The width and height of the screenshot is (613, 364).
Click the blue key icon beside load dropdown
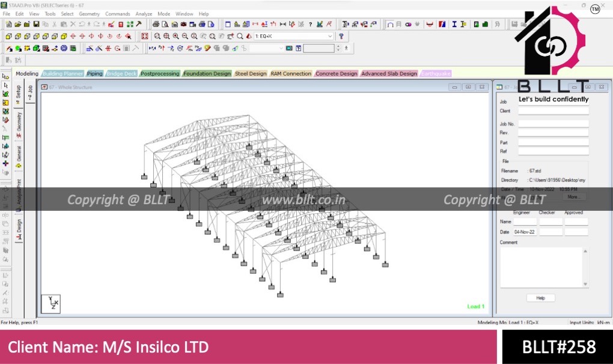tap(341, 36)
